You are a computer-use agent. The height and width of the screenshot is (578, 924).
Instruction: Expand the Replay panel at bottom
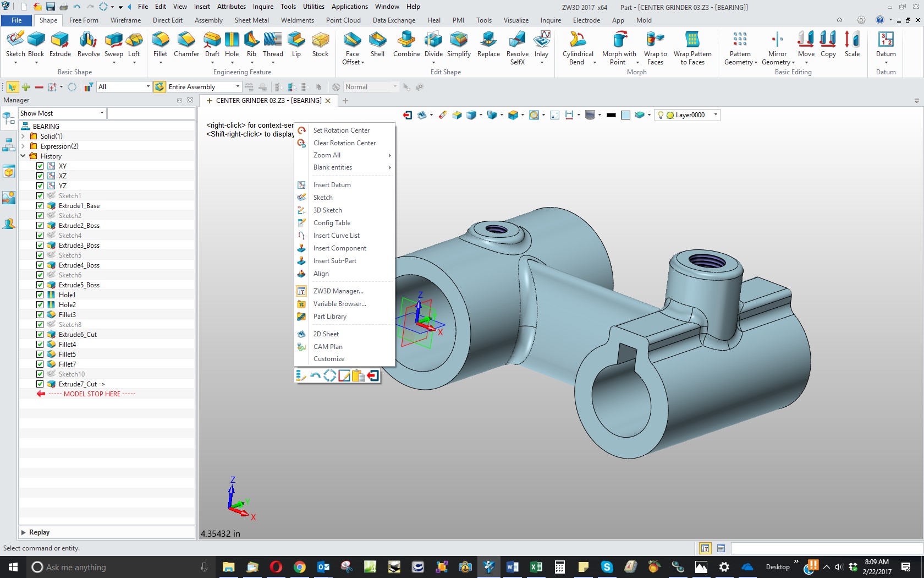coord(23,532)
